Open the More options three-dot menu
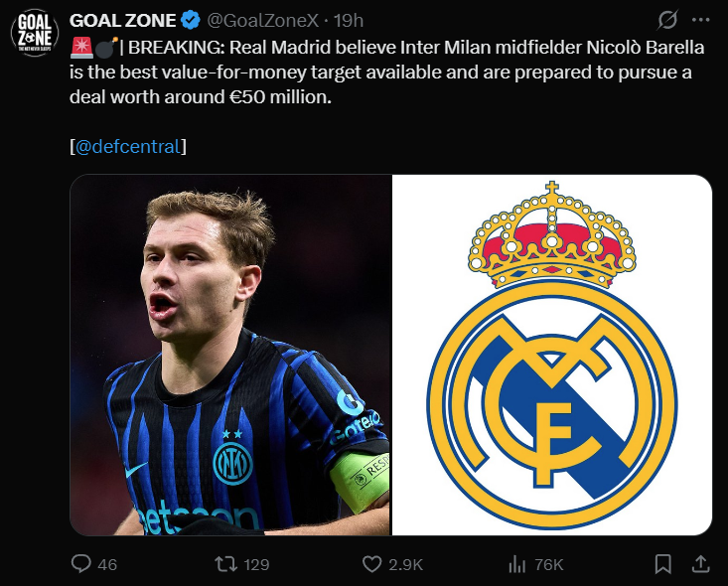This screenshot has width=728, height=586. click(x=704, y=20)
